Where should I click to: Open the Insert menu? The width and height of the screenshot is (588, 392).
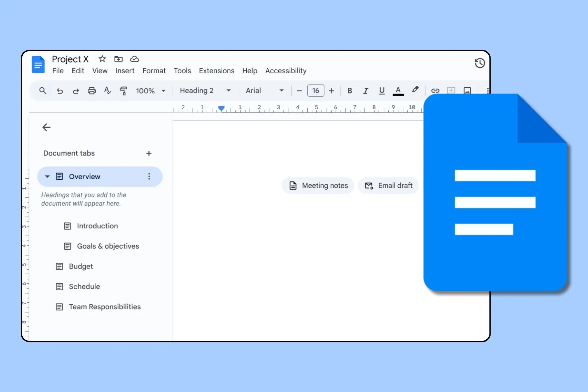(125, 71)
